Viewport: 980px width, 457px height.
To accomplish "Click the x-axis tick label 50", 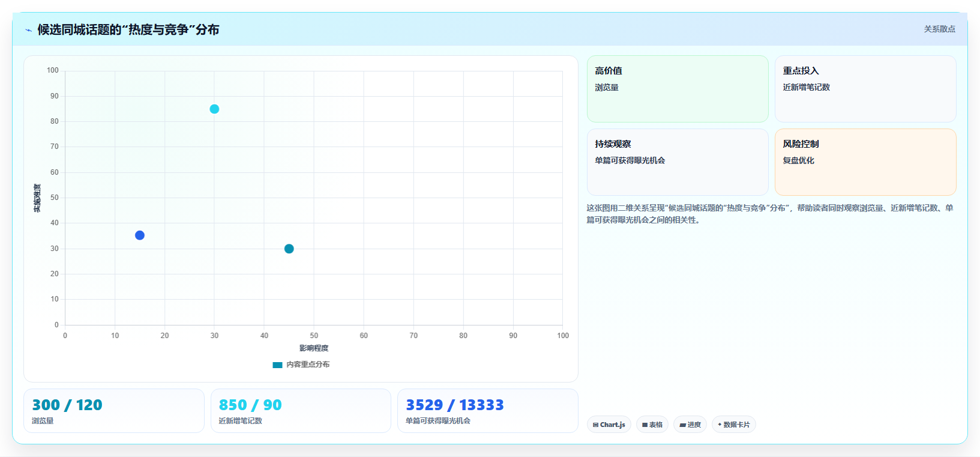I will (x=314, y=336).
